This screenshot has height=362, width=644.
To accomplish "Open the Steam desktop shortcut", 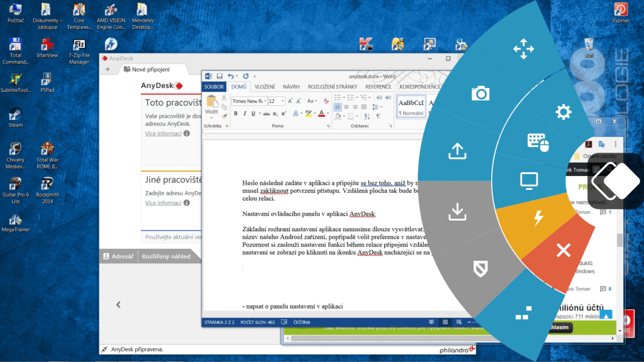I will coord(16,118).
